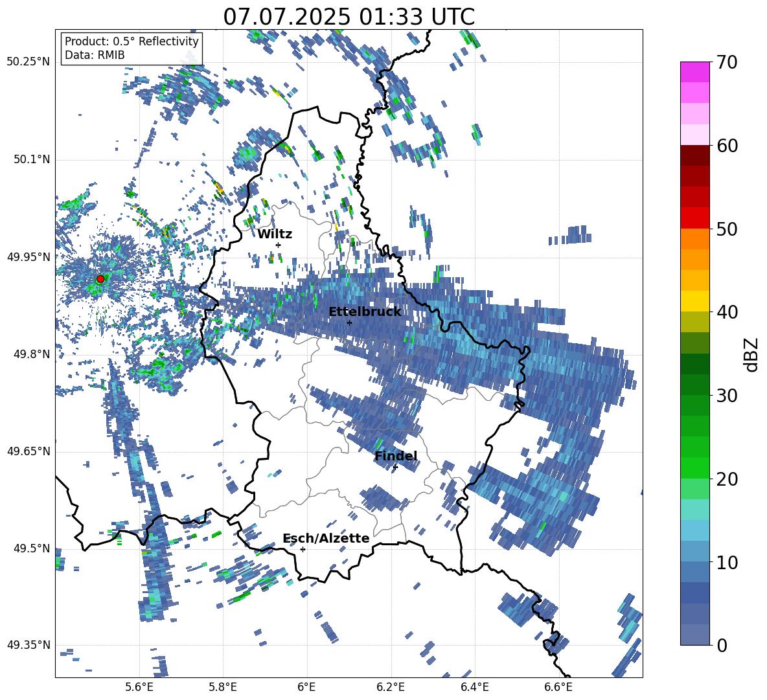Click colorbar tick label 60
This screenshot has height=700, width=767.
click(727, 146)
